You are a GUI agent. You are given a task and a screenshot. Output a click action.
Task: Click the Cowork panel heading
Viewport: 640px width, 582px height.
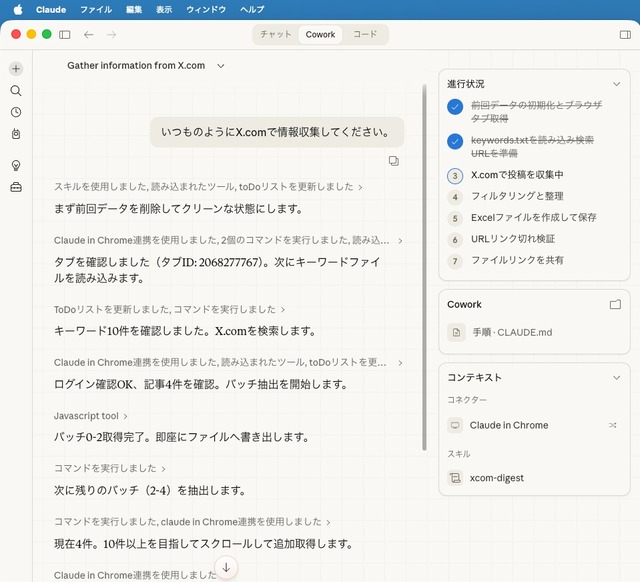coord(464,304)
